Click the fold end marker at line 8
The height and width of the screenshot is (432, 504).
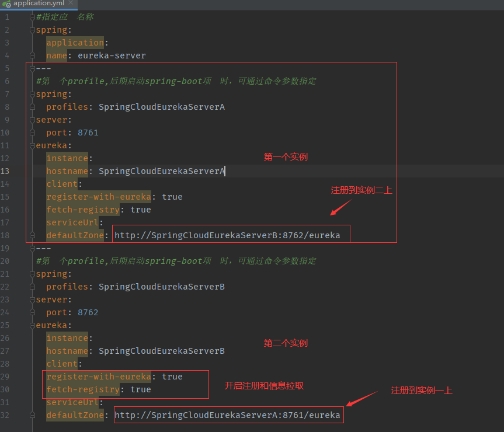[32, 107]
